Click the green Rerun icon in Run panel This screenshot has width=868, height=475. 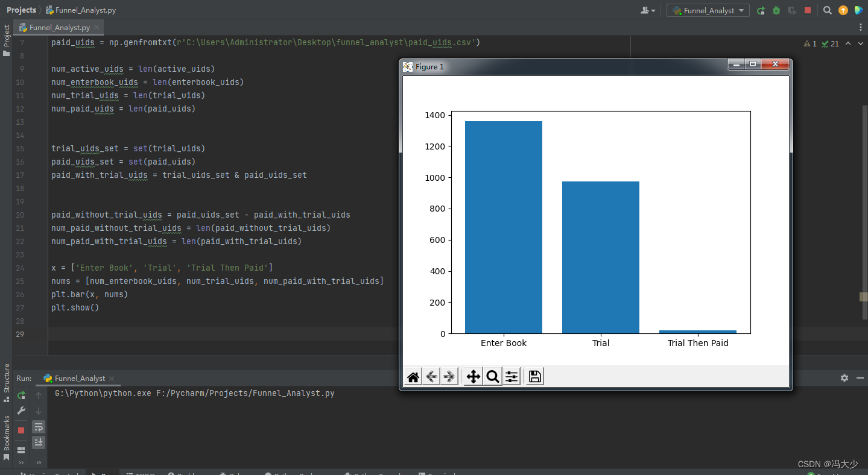(21, 395)
